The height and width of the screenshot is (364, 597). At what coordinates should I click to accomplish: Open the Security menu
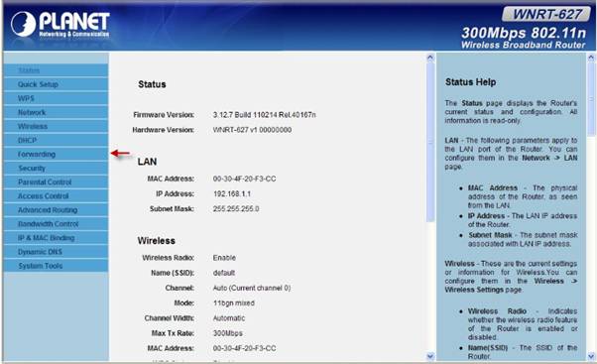[56, 168]
